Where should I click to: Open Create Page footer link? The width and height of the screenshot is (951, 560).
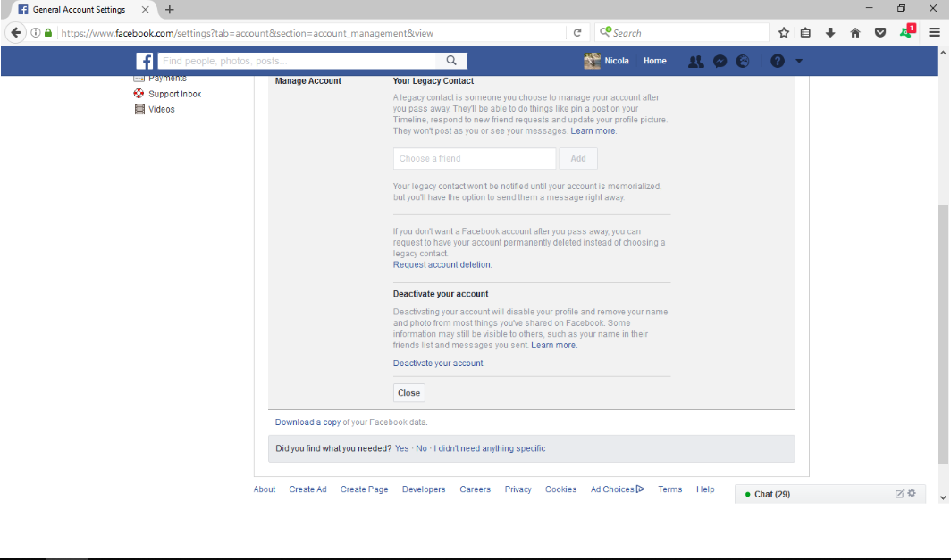click(364, 489)
